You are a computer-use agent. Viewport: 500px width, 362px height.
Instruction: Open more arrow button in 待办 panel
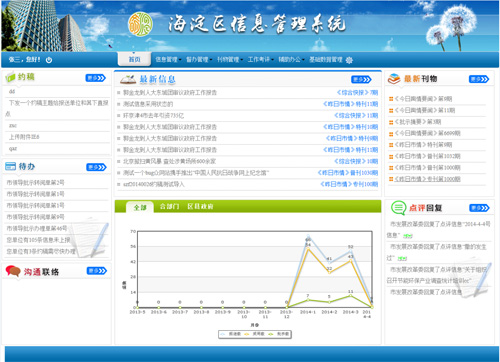tap(96, 167)
